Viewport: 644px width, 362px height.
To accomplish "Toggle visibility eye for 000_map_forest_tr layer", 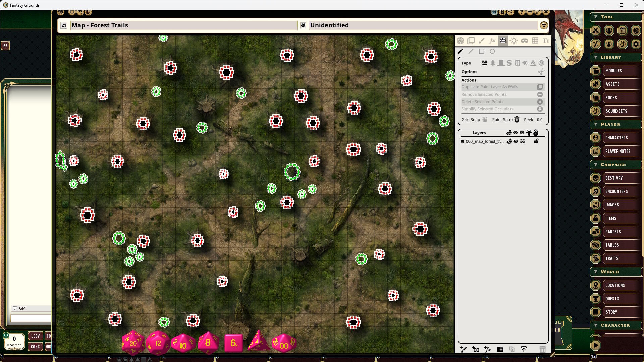I will click(x=516, y=141).
